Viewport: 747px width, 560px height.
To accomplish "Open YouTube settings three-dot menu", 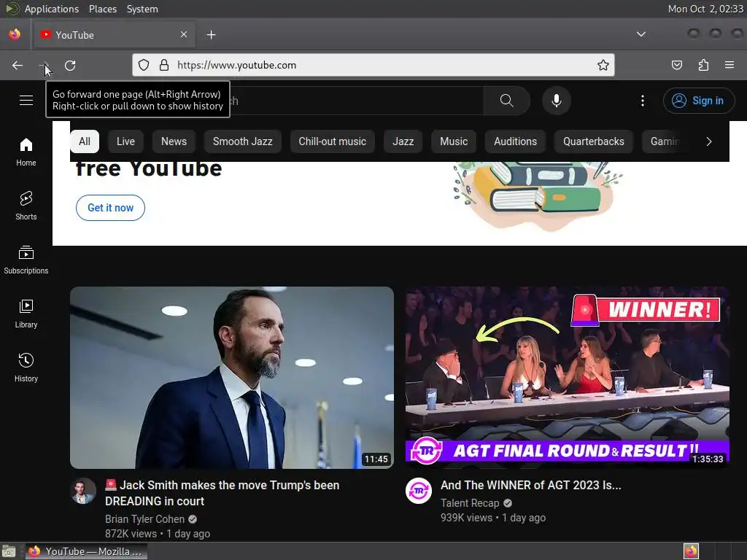I will click(642, 101).
